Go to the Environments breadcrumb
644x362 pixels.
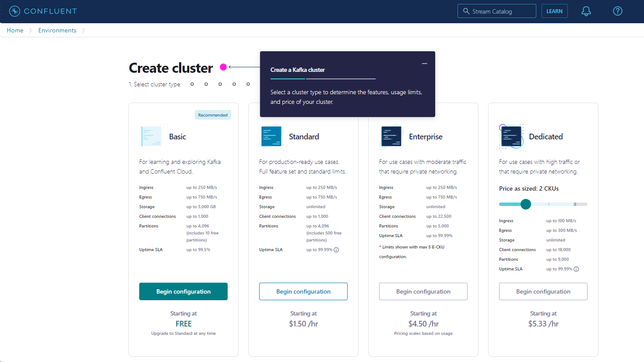[x=57, y=30]
